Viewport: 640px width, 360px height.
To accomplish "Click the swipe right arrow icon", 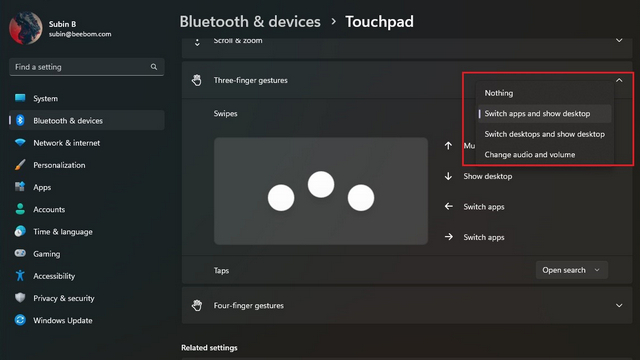I will (x=449, y=237).
